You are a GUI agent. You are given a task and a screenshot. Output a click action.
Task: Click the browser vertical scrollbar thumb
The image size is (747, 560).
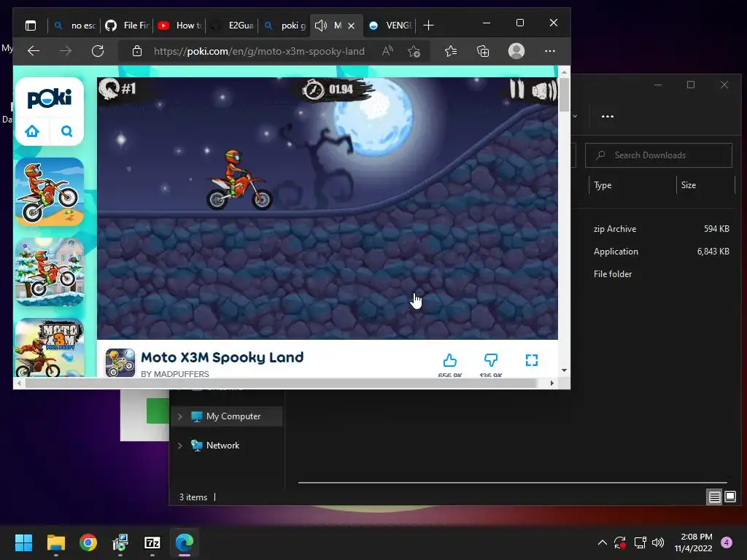click(564, 94)
